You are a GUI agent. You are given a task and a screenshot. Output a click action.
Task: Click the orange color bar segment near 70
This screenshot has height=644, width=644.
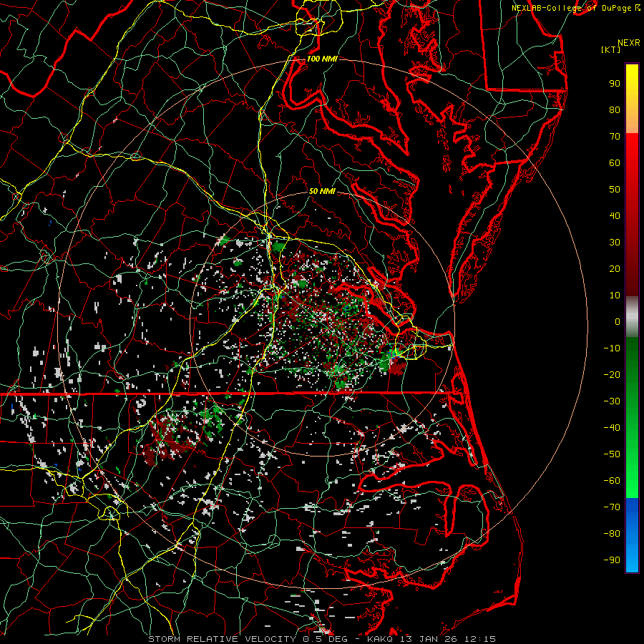pyautogui.click(x=632, y=122)
